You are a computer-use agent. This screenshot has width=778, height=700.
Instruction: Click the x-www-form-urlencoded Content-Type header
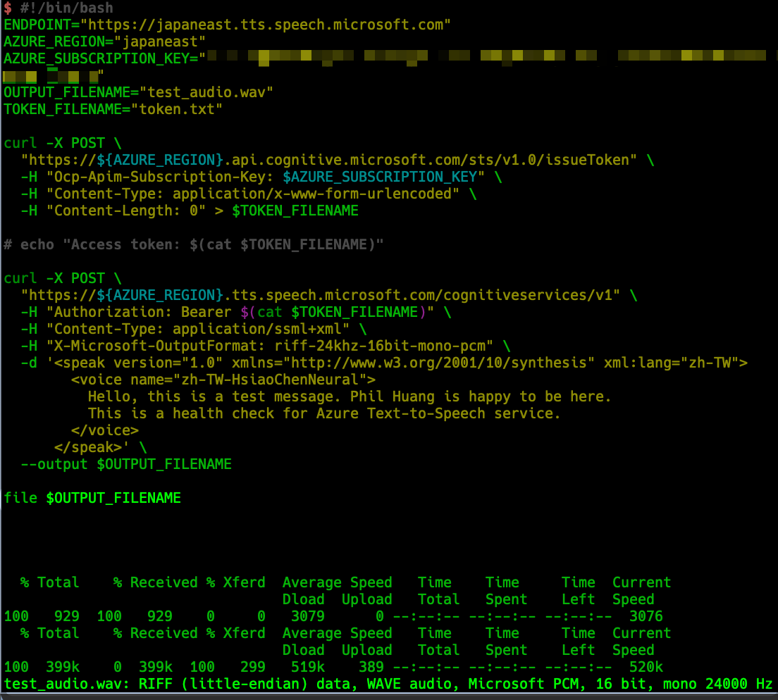pos(249,194)
